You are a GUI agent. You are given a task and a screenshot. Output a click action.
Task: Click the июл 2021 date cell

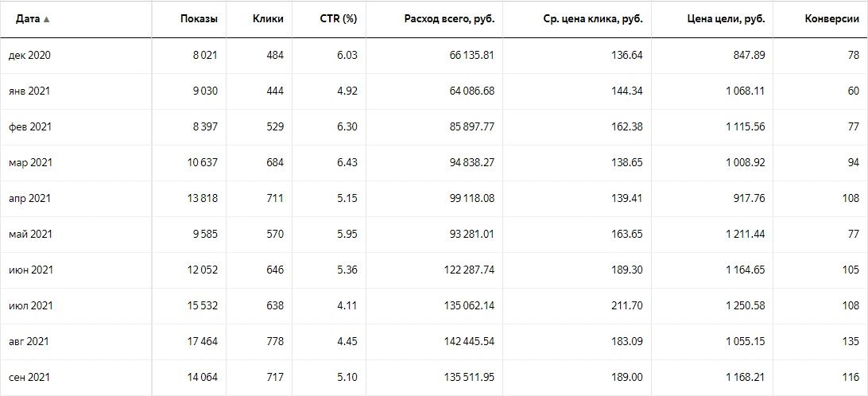[x=29, y=305]
